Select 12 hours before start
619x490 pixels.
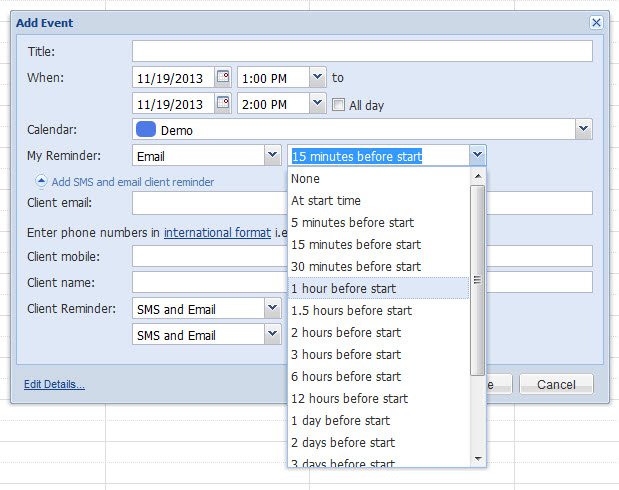(378, 398)
